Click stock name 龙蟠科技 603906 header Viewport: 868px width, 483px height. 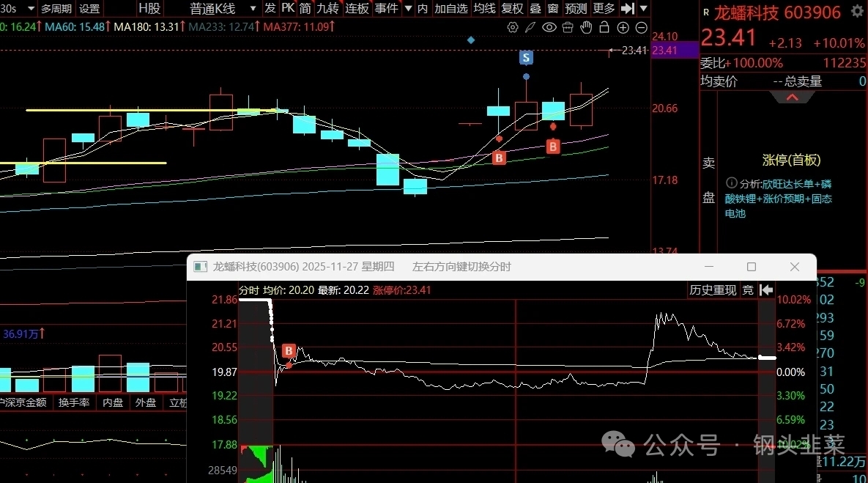point(777,12)
